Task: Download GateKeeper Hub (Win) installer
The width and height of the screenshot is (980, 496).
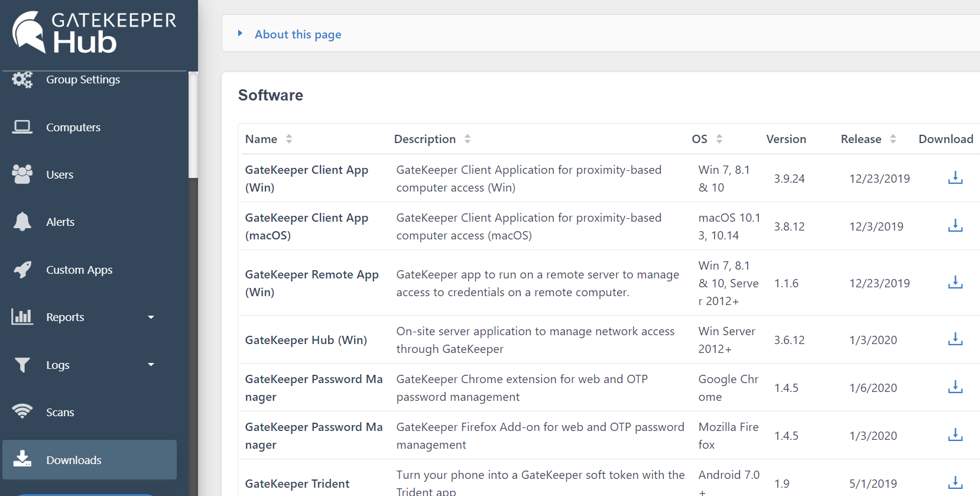Action: (955, 339)
